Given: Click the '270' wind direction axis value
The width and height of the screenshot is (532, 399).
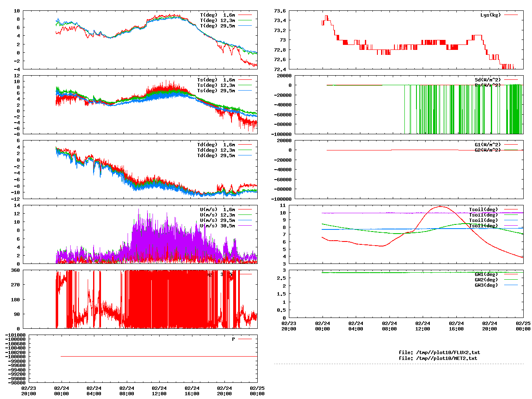Looking at the screenshot, I should click(x=15, y=285).
